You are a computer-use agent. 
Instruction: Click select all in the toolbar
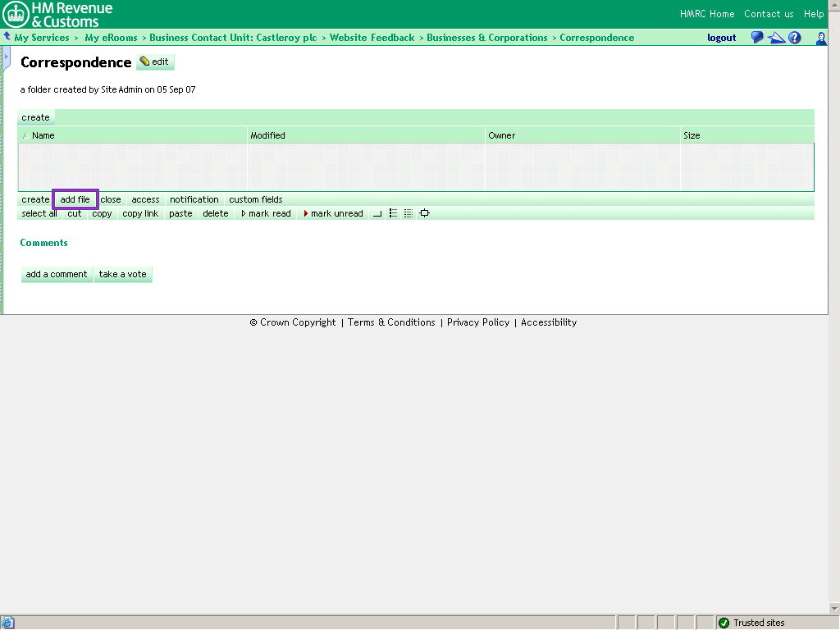pos(39,213)
